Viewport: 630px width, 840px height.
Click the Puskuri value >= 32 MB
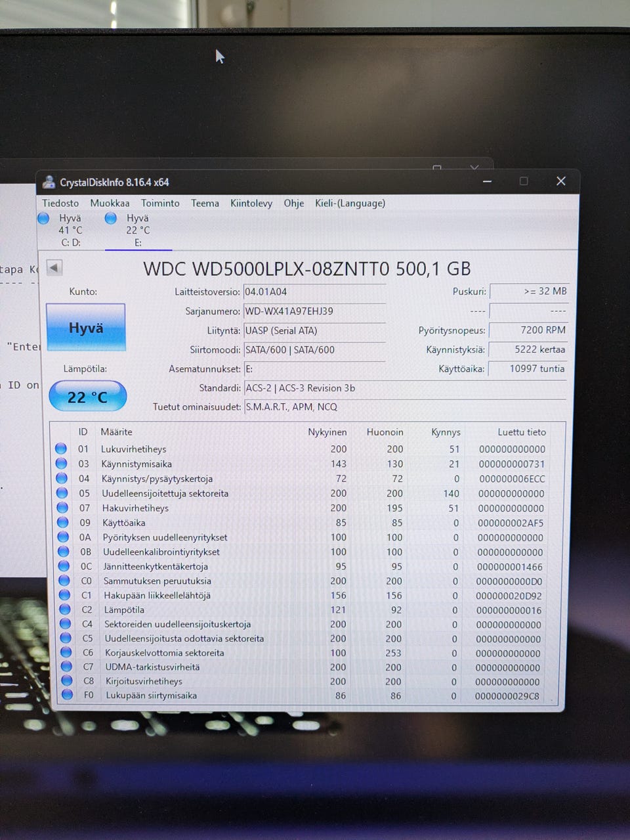pos(528,291)
